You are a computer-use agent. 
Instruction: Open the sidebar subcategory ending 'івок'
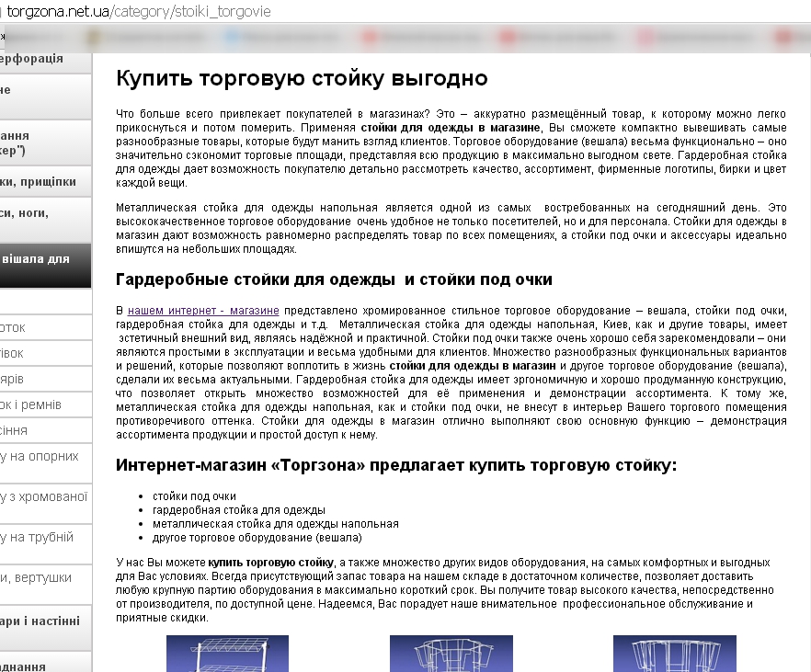pos(46,353)
